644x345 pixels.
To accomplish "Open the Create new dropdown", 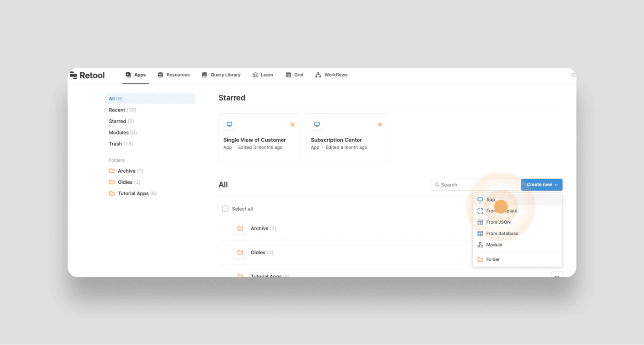I will pos(541,185).
